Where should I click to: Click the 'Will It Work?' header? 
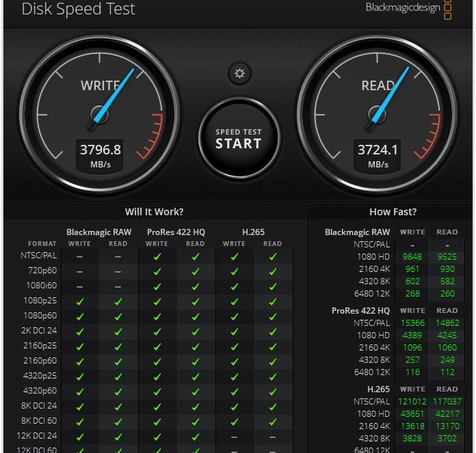click(154, 212)
